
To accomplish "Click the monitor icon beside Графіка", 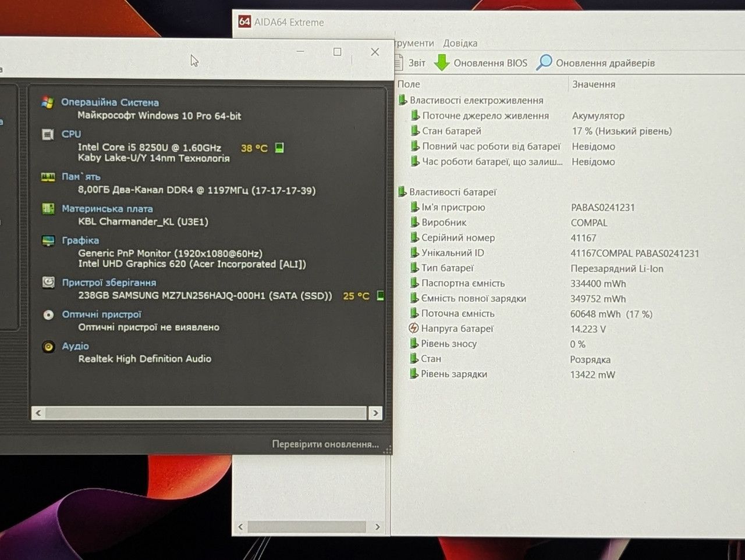I will (x=48, y=241).
